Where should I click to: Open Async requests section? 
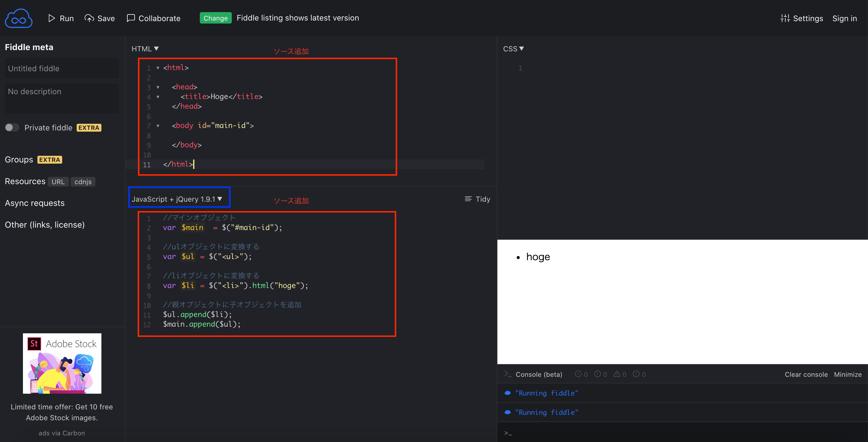[35, 203]
